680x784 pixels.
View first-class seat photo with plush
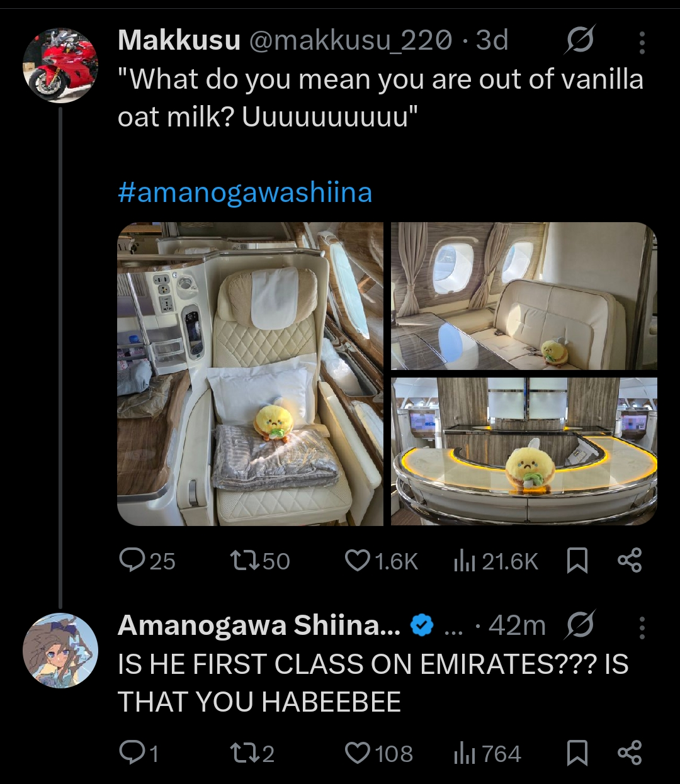click(250, 374)
